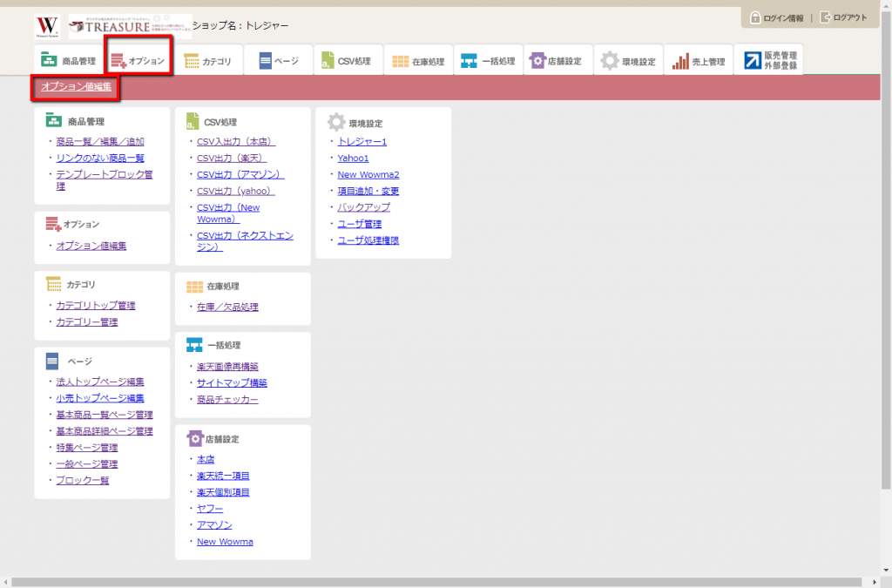Open the CSV処理 tab

point(347,61)
